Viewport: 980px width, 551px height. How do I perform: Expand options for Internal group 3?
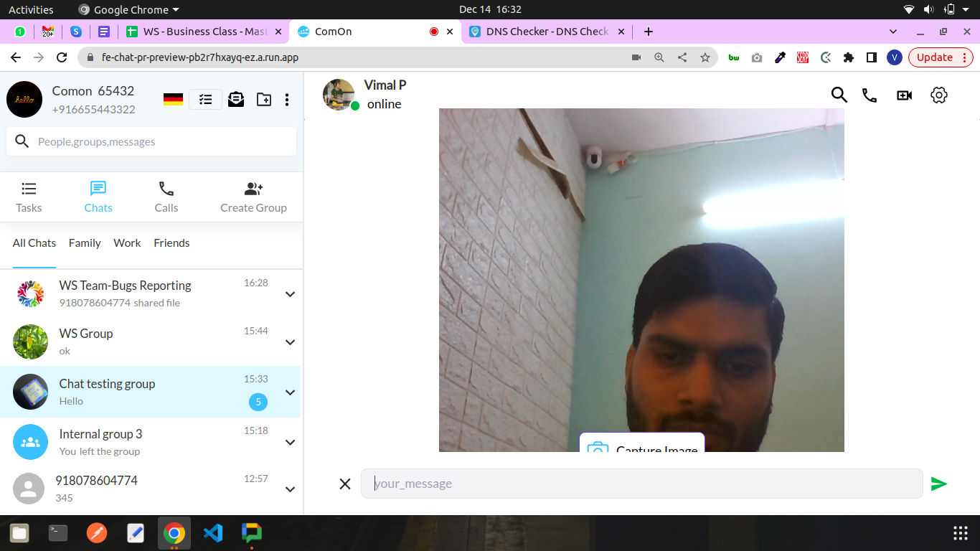(x=290, y=443)
